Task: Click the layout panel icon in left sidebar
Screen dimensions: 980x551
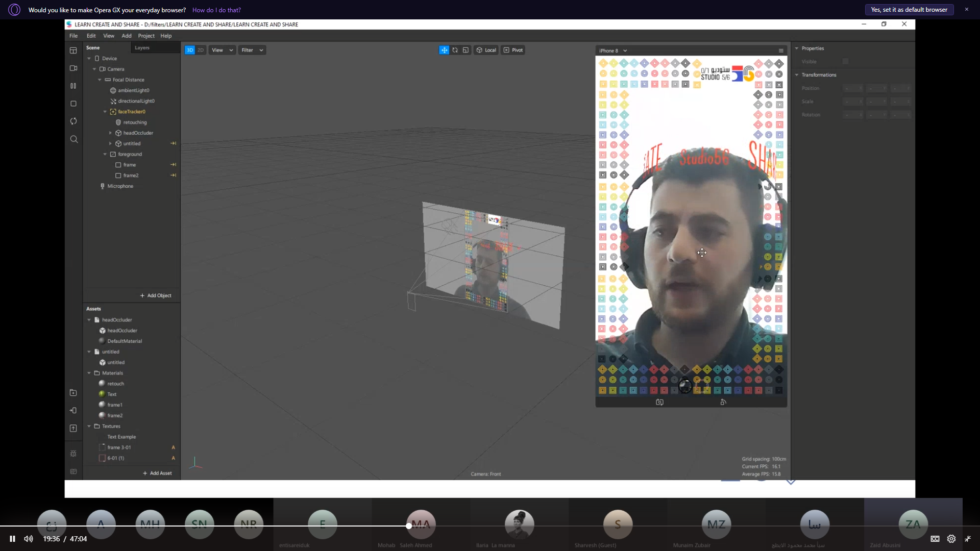Action: coord(73,51)
